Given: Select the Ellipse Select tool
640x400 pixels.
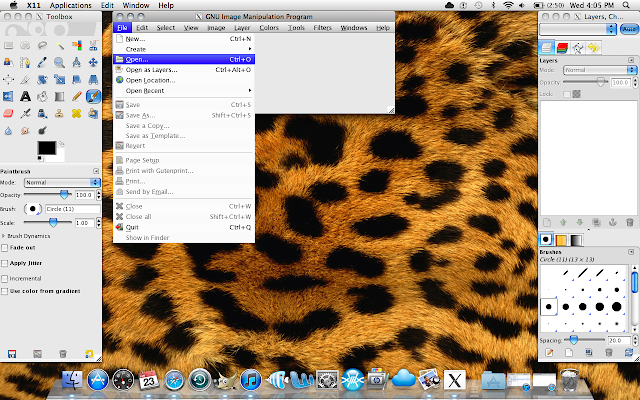Looking at the screenshot, I should pyautogui.click(x=25, y=45).
